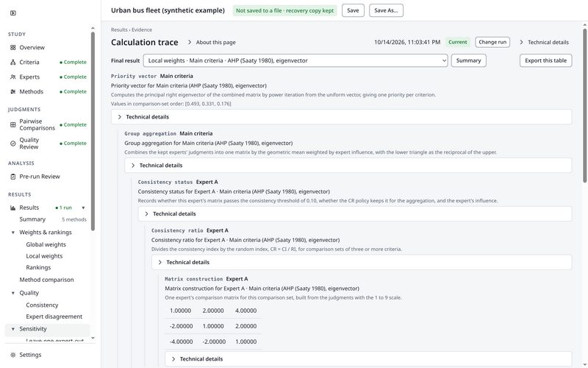Expand header Technical details beside Change run
Image resolution: width=588 pixels, height=368 pixels.
coord(544,43)
